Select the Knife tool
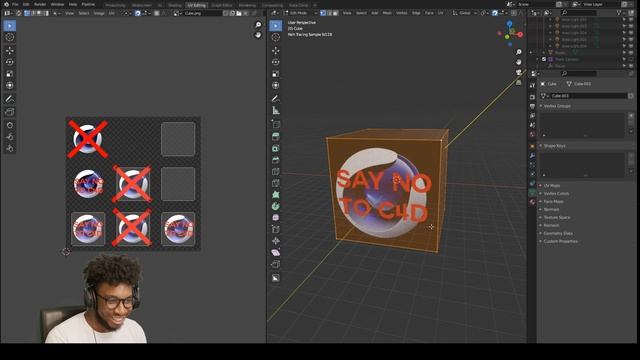This screenshot has width=640, height=360. [x=276, y=183]
